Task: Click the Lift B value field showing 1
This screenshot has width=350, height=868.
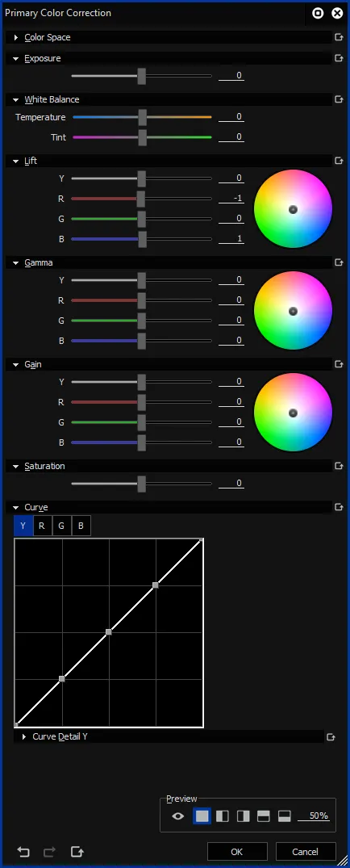Action: click(x=231, y=238)
